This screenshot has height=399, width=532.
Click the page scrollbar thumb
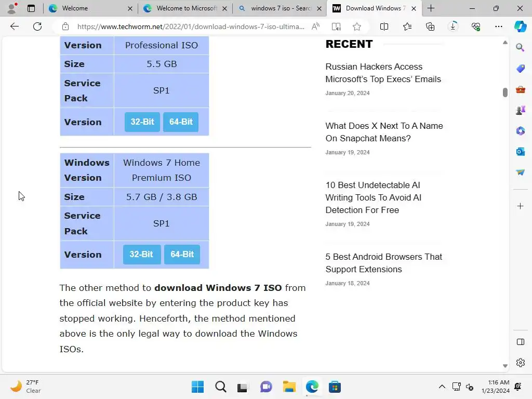[505, 92]
